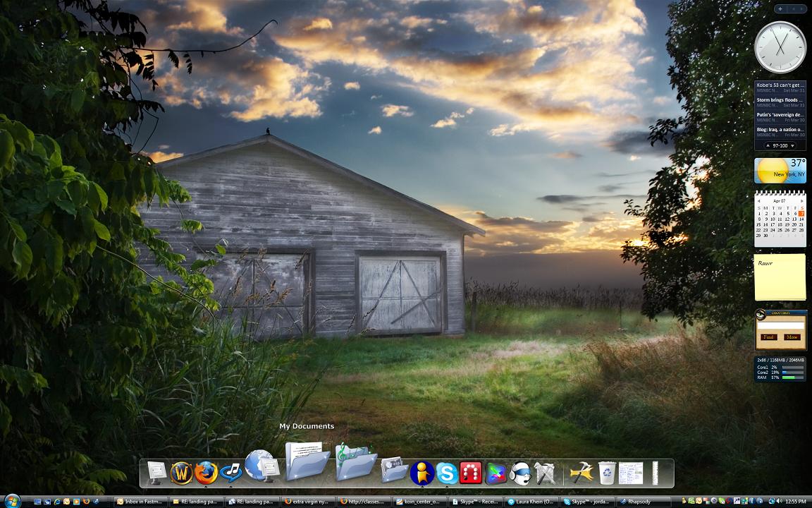This screenshot has width=812, height=508.
Task: Click the up arrow on the news pager
Action: tap(768, 145)
